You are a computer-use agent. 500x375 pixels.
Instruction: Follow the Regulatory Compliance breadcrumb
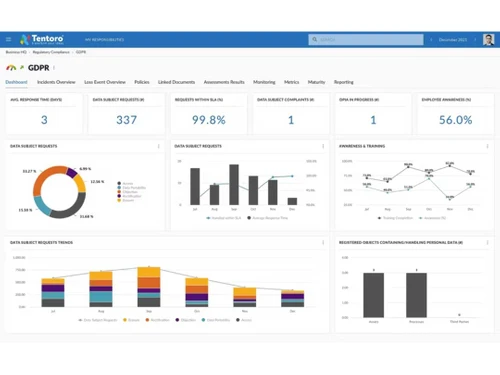[51, 52]
